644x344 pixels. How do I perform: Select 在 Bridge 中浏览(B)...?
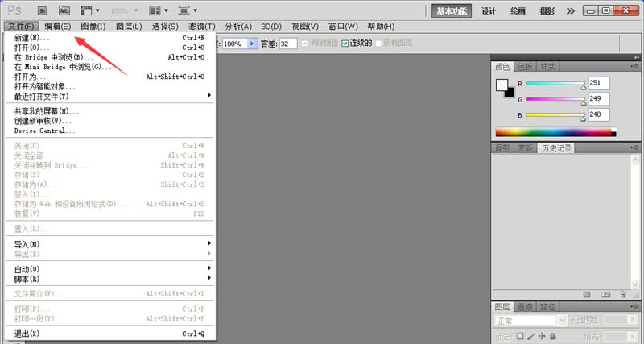(x=109, y=57)
